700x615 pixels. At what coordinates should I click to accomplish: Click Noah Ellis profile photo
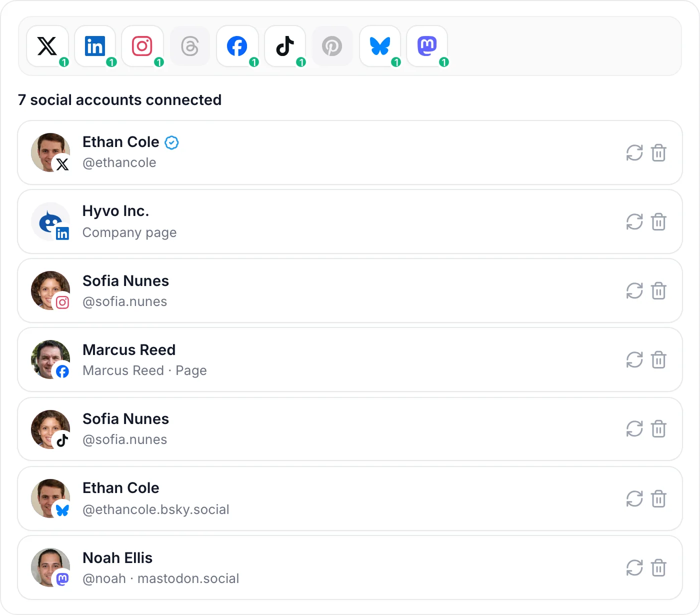50,567
